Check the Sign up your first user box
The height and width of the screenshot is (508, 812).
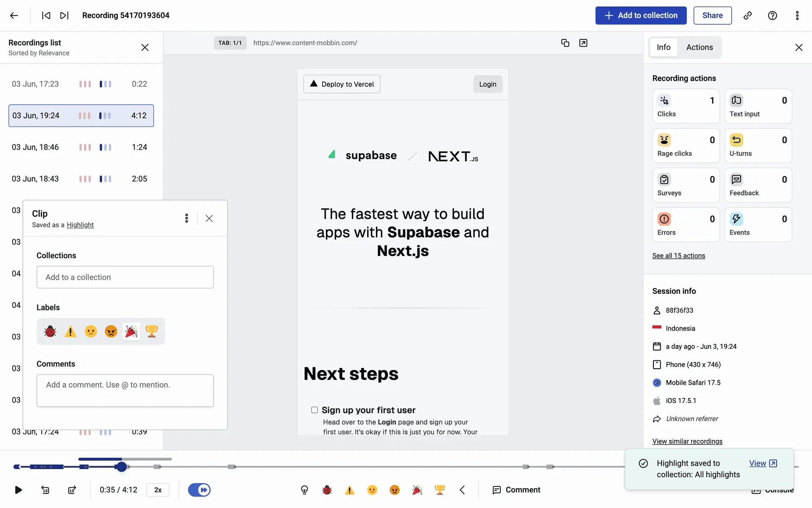tap(314, 410)
